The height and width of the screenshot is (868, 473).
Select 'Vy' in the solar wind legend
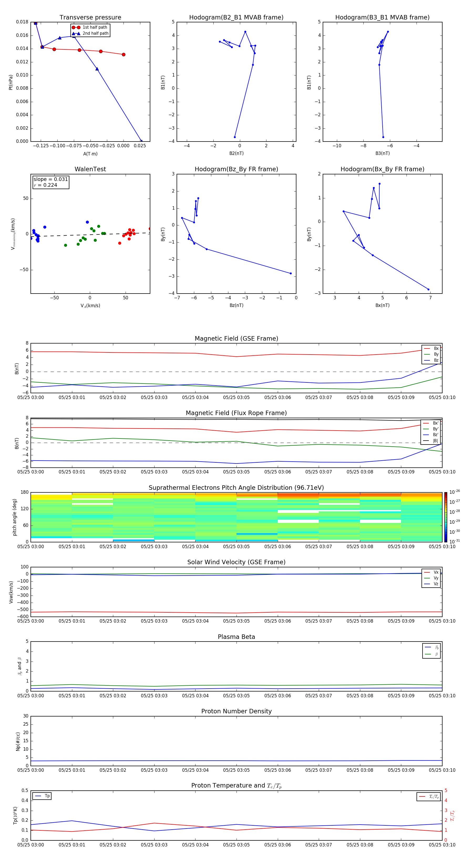(x=431, y=578)
